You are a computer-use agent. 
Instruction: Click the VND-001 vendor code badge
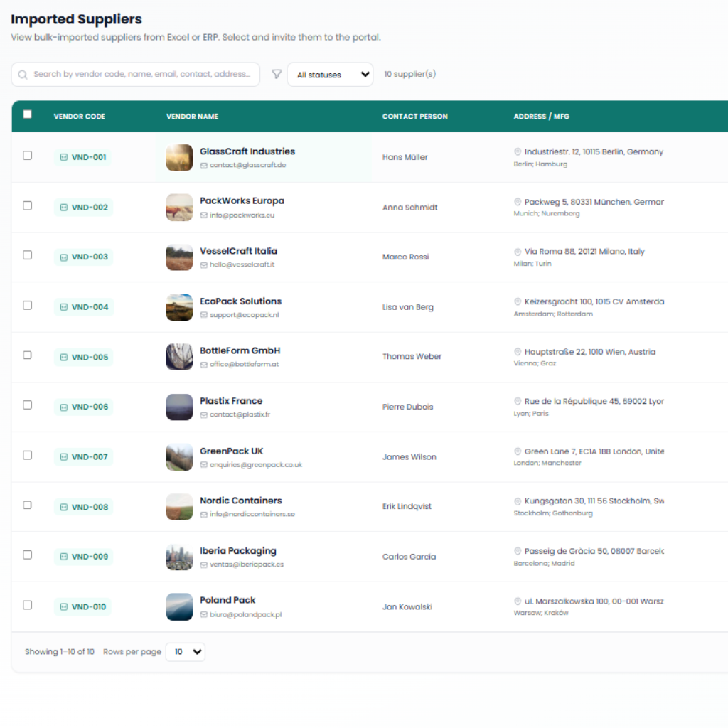(x=83, y=157)
